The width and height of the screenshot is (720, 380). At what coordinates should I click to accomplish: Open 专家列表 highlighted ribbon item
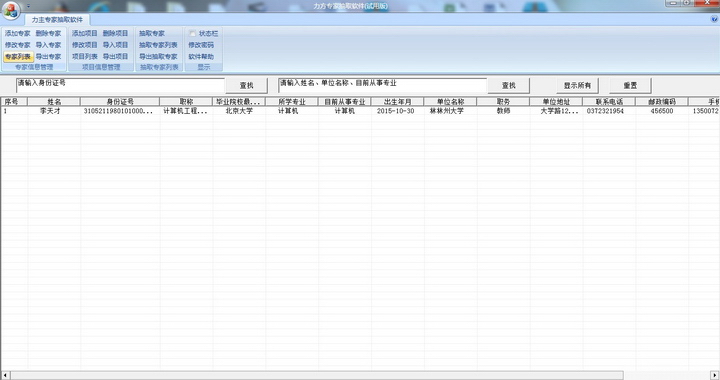coord(18,56)
